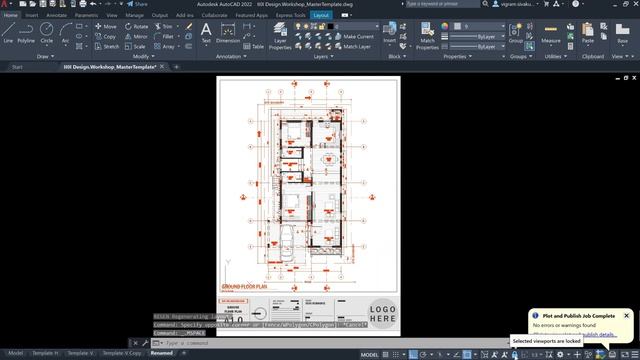
Task: Click the Match Layer button
Action: coord(353,47)
